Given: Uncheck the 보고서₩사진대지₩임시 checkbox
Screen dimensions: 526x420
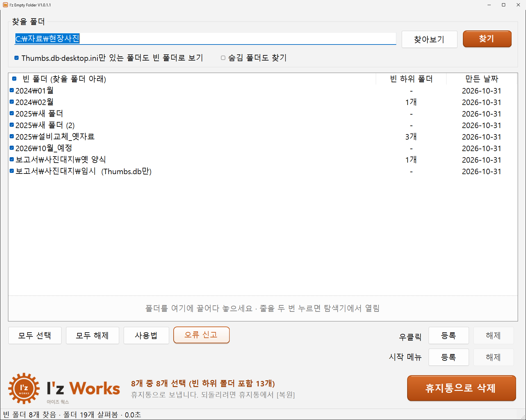Looking at the screenshot, I should 12,171.
